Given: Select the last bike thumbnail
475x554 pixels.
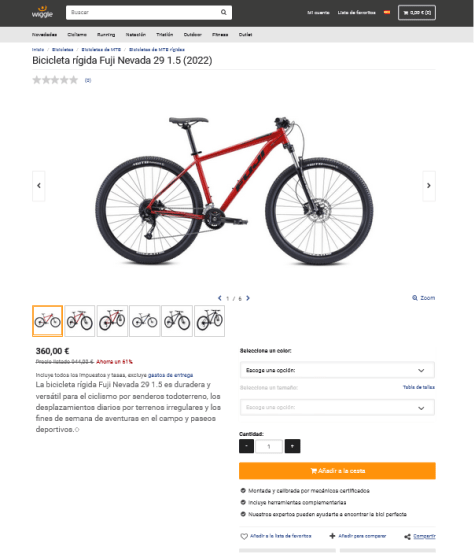Looking at the screenshot, I should [210, 321].
